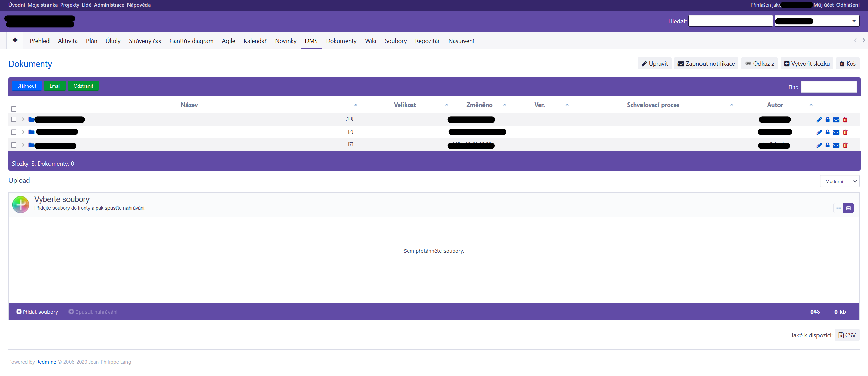Click the Stáhnout button
Screen dimensions: 868x376
click(x=27, y=86)
